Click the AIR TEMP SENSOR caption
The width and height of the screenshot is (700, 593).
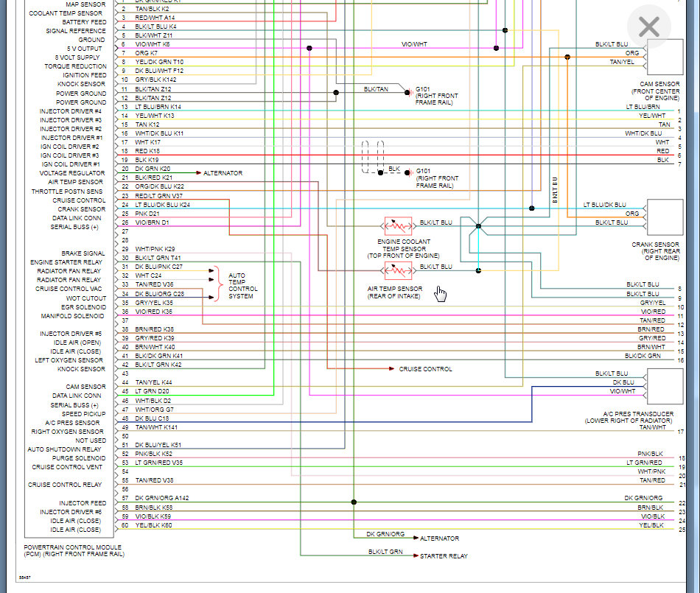coord(395,292)
